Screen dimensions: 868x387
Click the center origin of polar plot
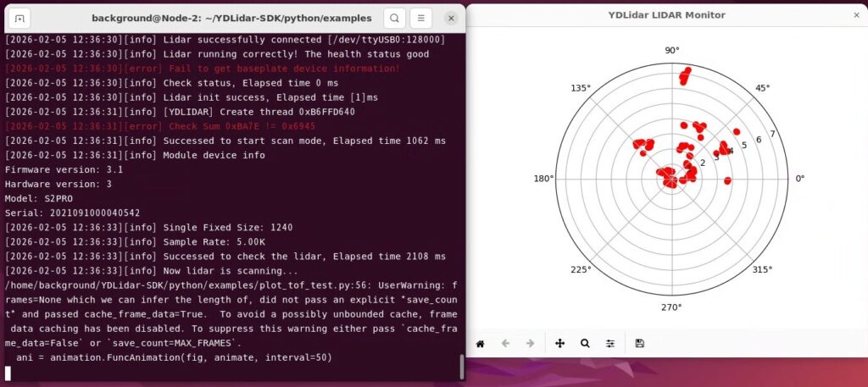click(x=672, y=179)
